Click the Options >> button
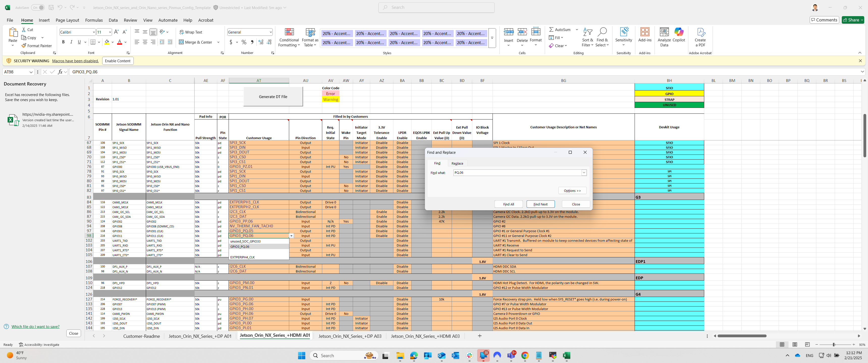This screenshot has width=868, height=363. [x=572, y=191]
